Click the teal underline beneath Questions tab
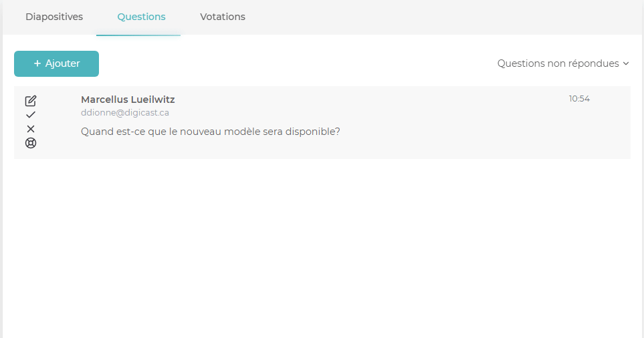 click(x=138, y=35)
